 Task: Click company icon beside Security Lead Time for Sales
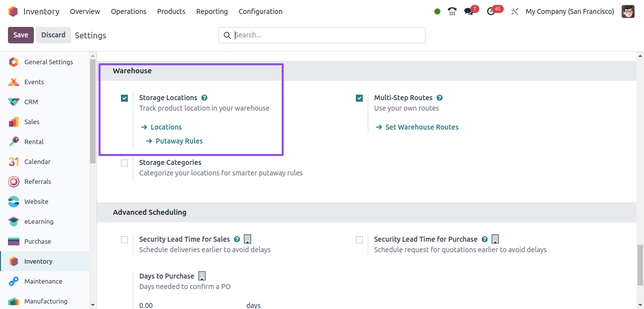click(x=247, y=239)
